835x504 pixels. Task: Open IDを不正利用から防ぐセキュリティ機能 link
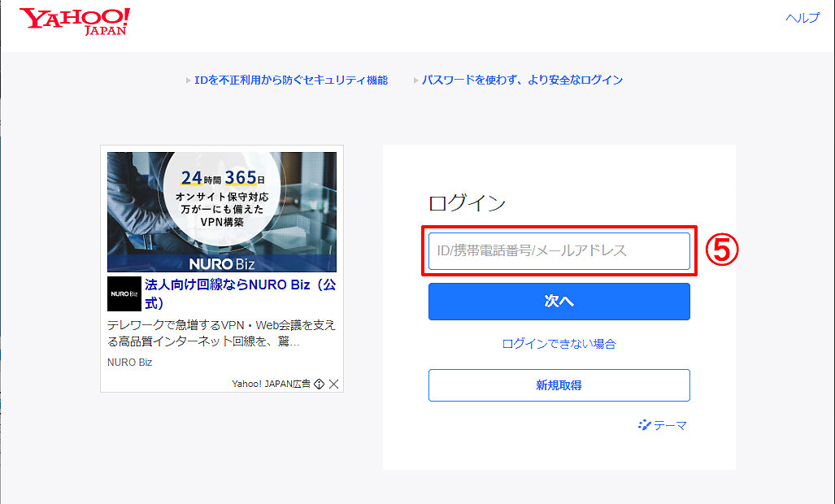tap(291, 80)
